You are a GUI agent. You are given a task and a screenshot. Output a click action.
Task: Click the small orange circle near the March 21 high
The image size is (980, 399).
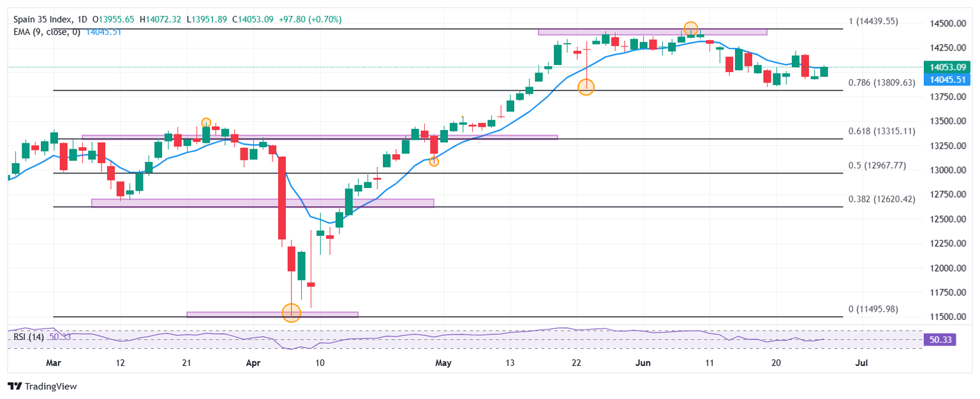coord(205,122)
